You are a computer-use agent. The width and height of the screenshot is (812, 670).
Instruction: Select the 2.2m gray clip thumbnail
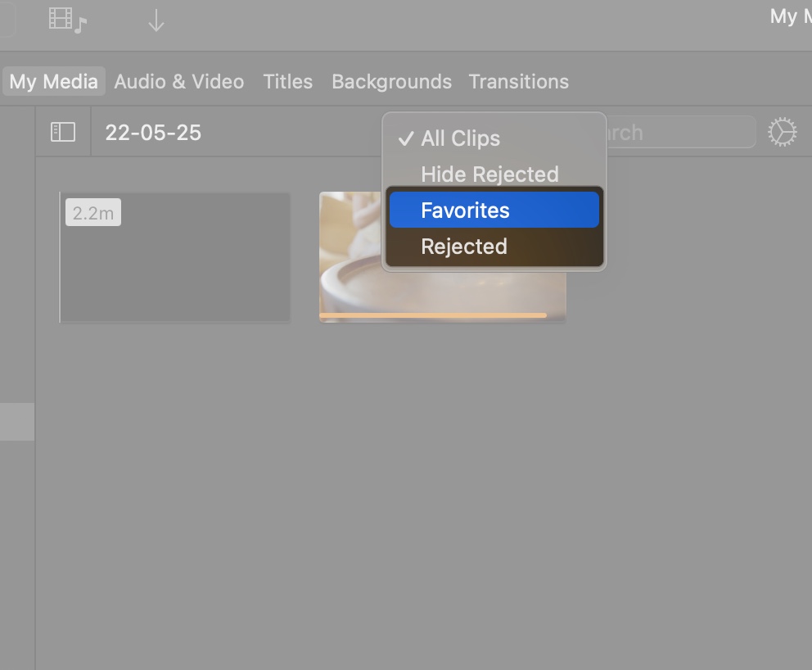(174, 256)
